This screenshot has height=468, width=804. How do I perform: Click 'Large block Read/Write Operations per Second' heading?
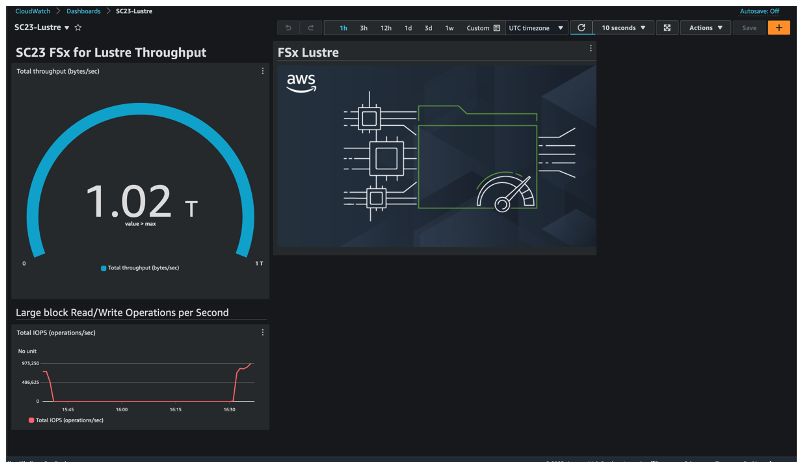click(122, 313)
